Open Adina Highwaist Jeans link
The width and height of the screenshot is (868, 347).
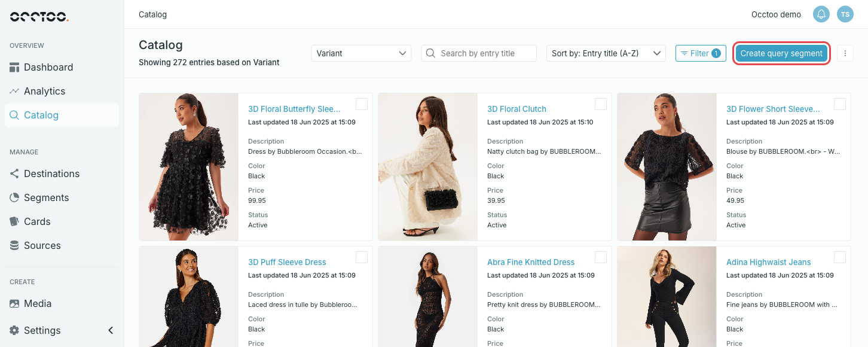768,262
